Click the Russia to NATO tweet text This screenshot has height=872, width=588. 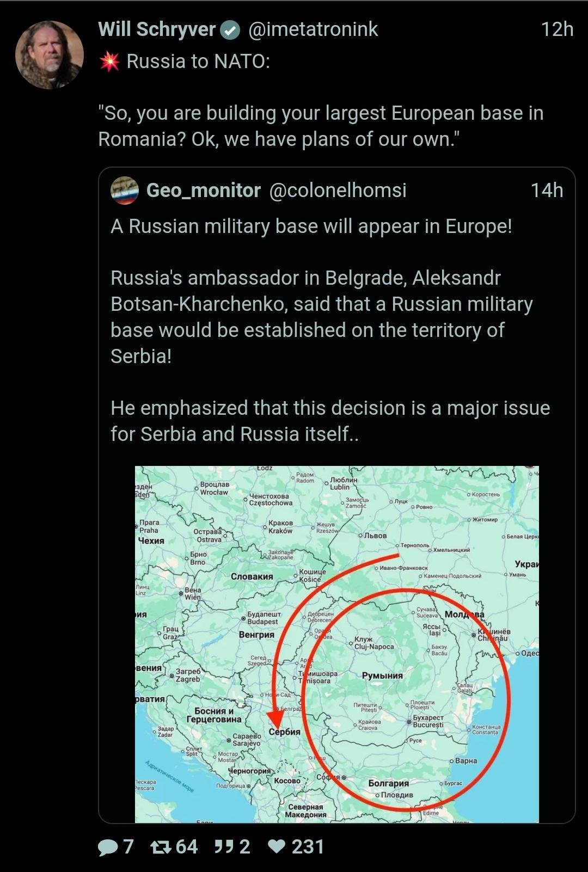[x=321, y=126]
